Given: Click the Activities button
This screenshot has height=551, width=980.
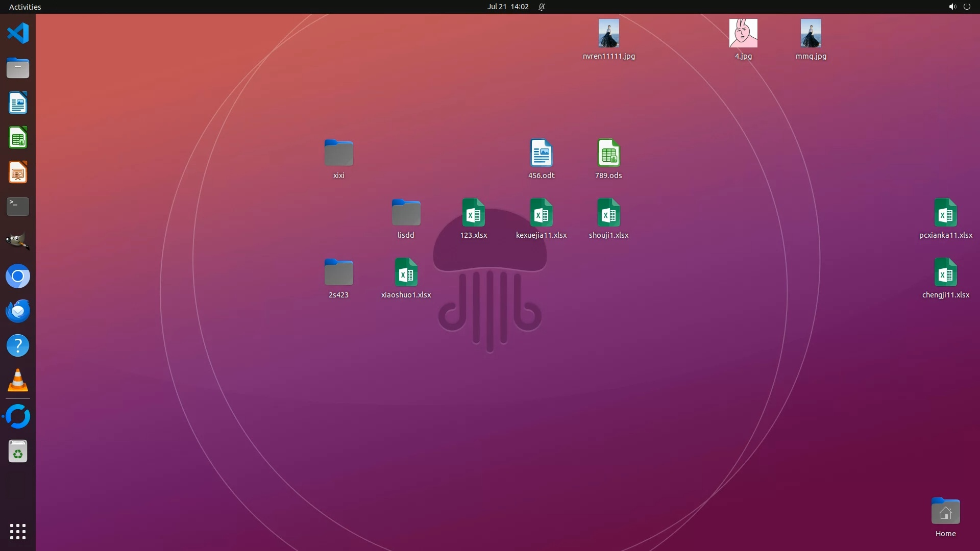Looking at the screenshot, I should click(x=25, y=7).
